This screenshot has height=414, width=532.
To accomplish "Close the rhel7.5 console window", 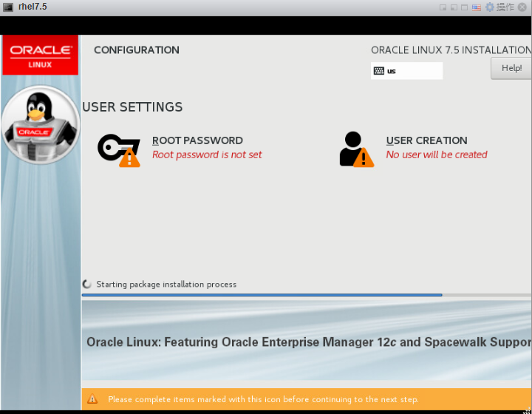I will [522, 7].
